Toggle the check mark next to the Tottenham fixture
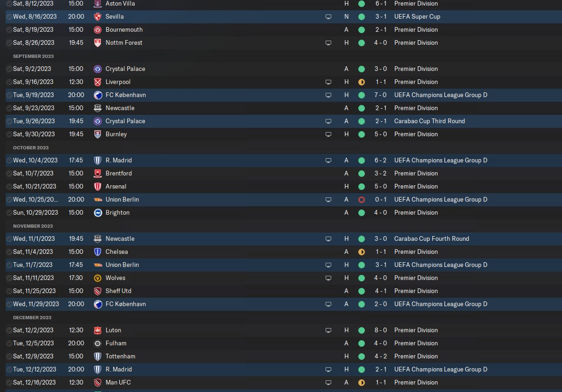This screenshot has height=392, width=562. 9,356
